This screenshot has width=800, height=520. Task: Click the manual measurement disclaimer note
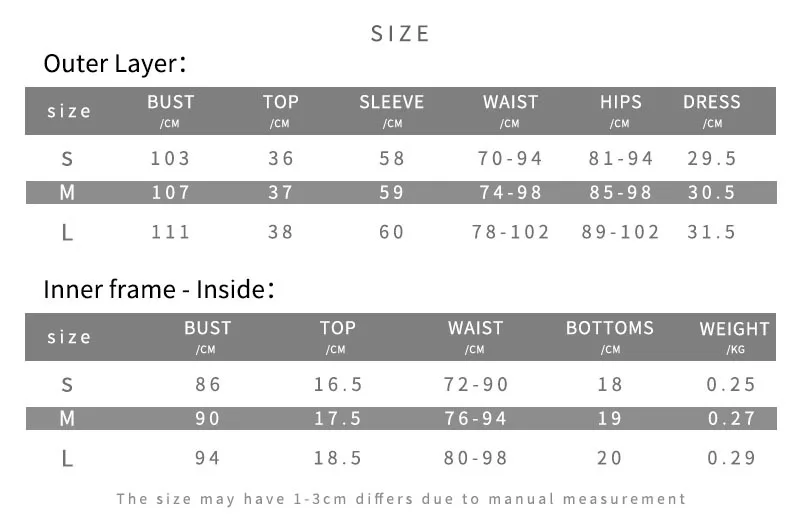click(401, 498)
